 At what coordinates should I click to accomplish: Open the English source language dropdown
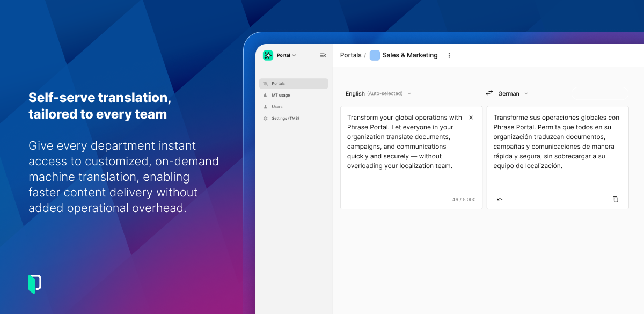(x=378, y=93)
